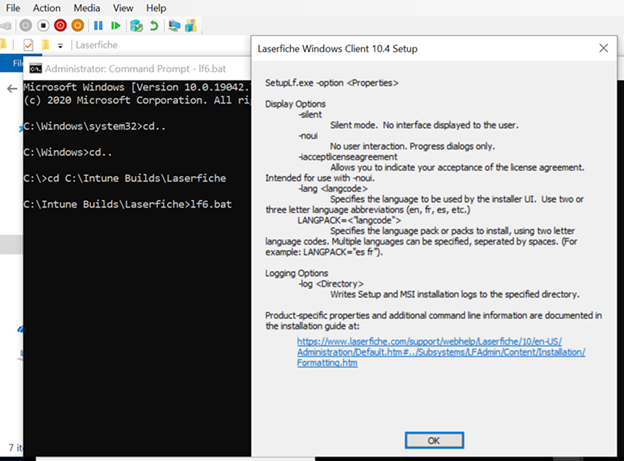
Task: Click the Command Prompt window title
Action: coord(135,68)
